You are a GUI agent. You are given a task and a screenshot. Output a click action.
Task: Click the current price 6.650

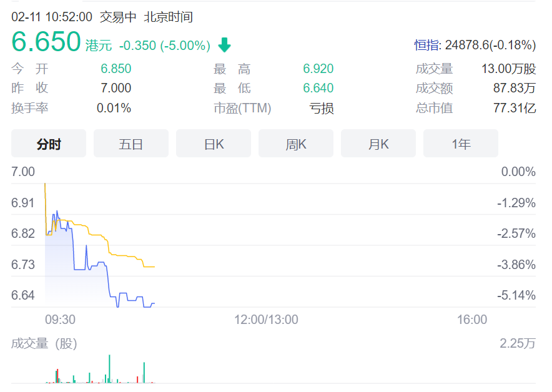click(x=46, y=42)
